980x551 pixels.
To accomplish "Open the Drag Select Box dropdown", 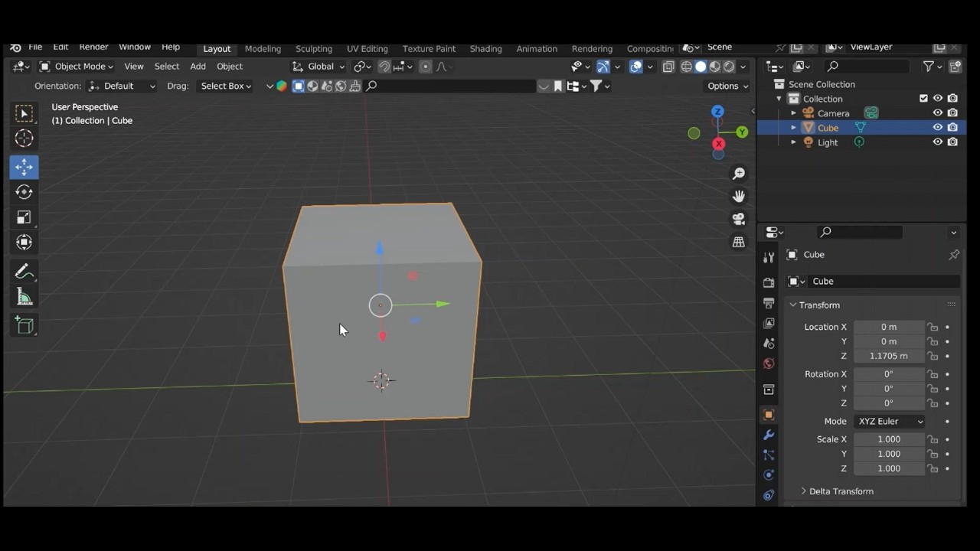I will tap(225, 86).
